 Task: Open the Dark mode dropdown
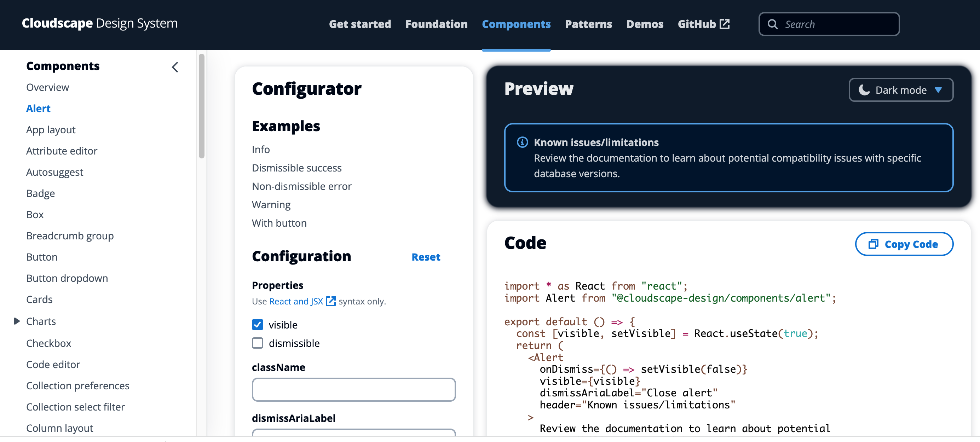pyautogui.click(x=939, y=90)
